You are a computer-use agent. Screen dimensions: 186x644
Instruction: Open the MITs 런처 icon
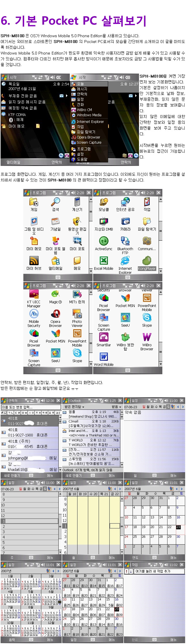[77, 294]
